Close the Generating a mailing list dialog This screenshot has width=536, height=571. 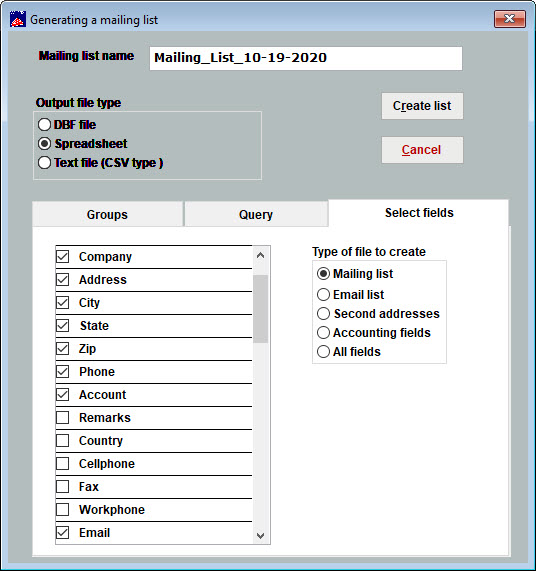(x=509, y=19)
